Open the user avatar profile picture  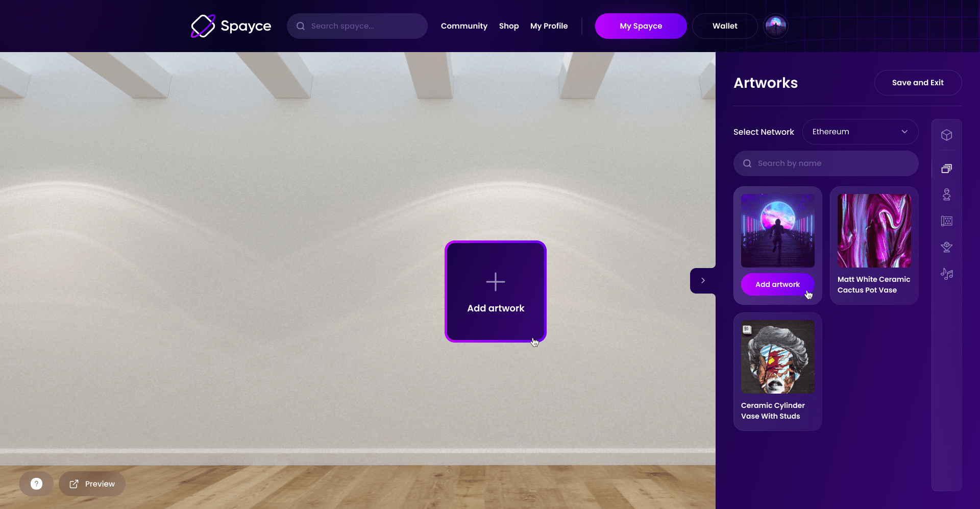[x=776, y=26]
